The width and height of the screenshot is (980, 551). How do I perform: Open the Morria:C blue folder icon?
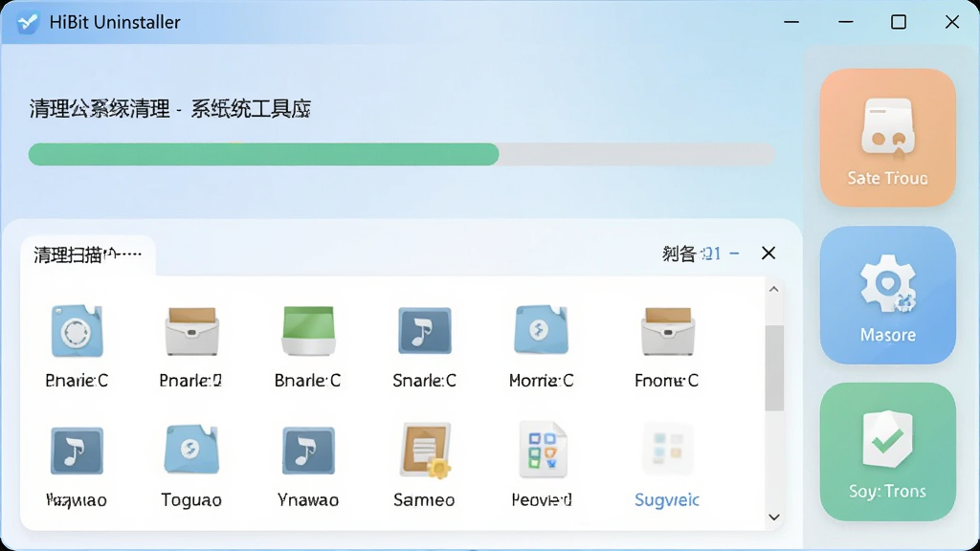tap(542, 330)
